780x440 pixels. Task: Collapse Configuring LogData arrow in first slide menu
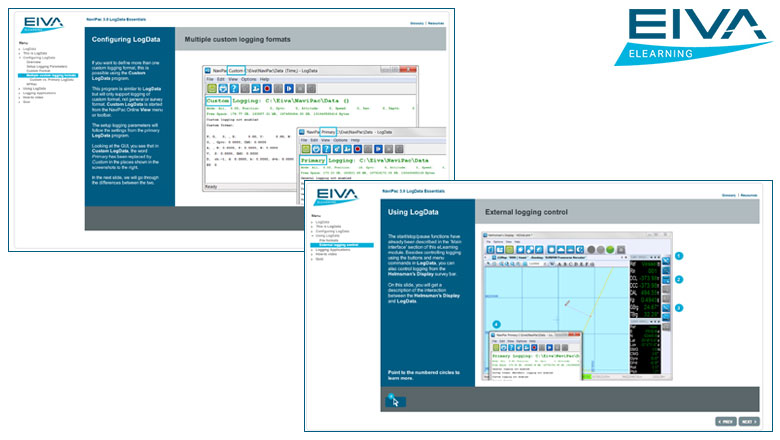click(x=20, y=58)
